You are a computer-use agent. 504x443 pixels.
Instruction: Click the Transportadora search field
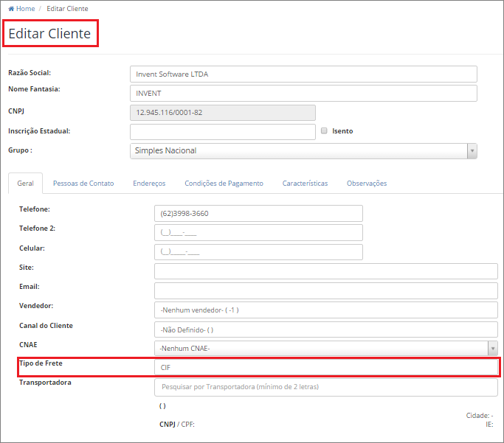[326, 387]
